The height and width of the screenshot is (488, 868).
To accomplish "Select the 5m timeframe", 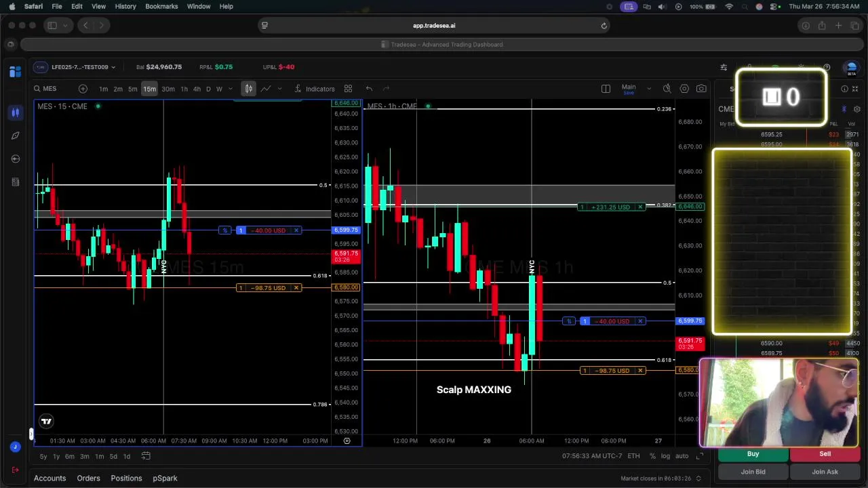I will (x=133, y=89).
